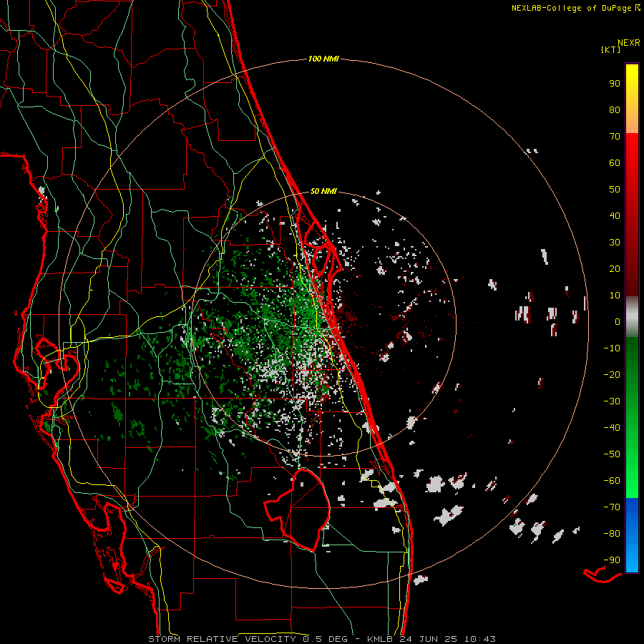The image size is (644, 644).
Task: Click the "10:43" timestamp
Action: (480, 639)
